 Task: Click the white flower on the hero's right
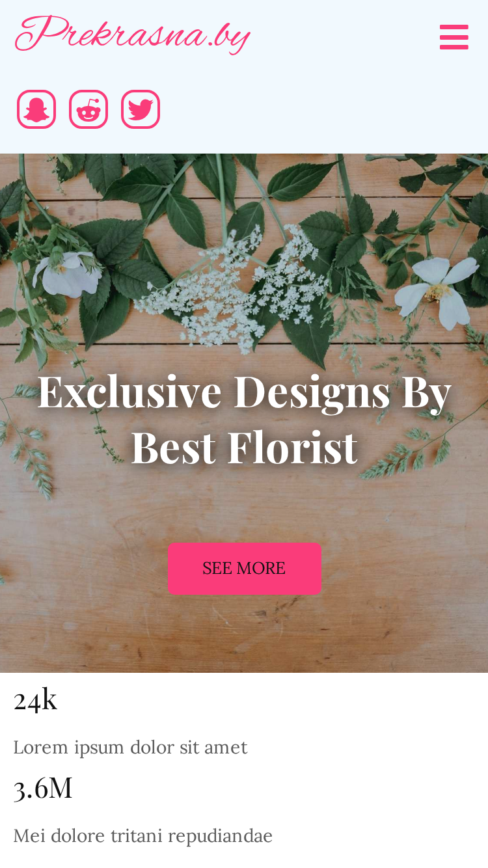pos(437,290)
